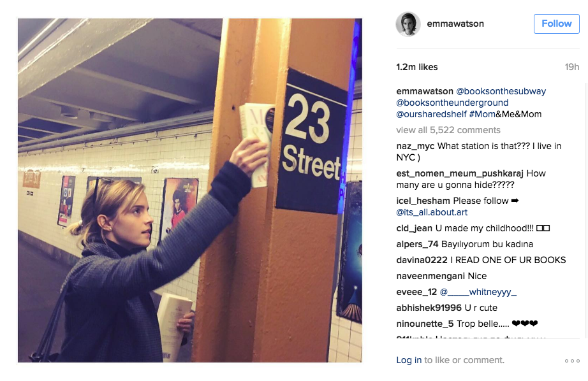588x381 pixels.
Task: Open the three-dot more options menu
Action: point(572,361)
